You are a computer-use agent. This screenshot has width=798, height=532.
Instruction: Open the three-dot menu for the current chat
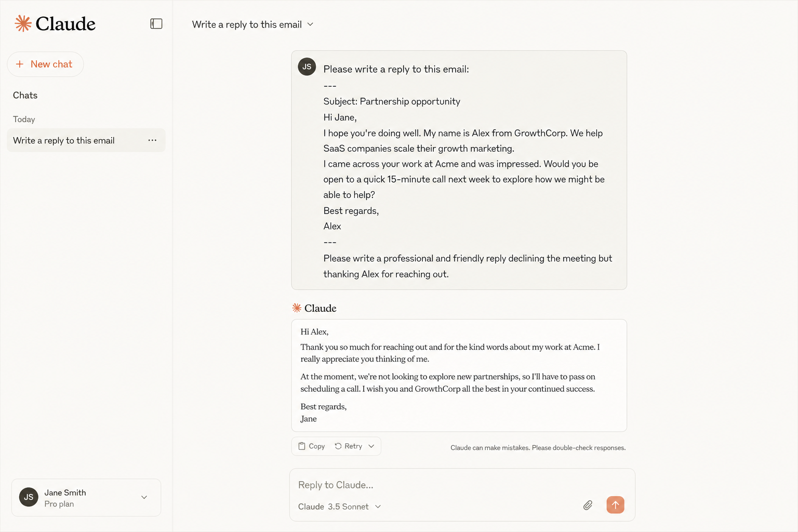click(x=152, y=140)
